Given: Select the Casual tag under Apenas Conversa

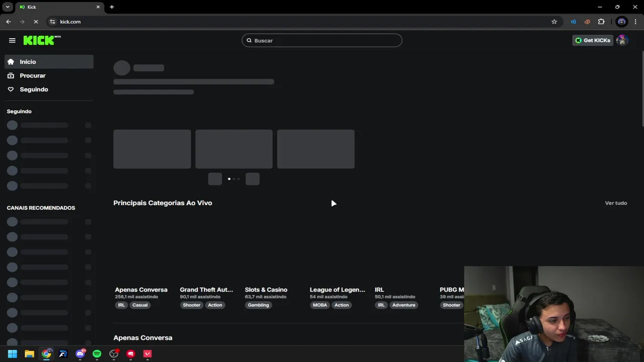Looking at the screenshot, I should tap(140, 305).
